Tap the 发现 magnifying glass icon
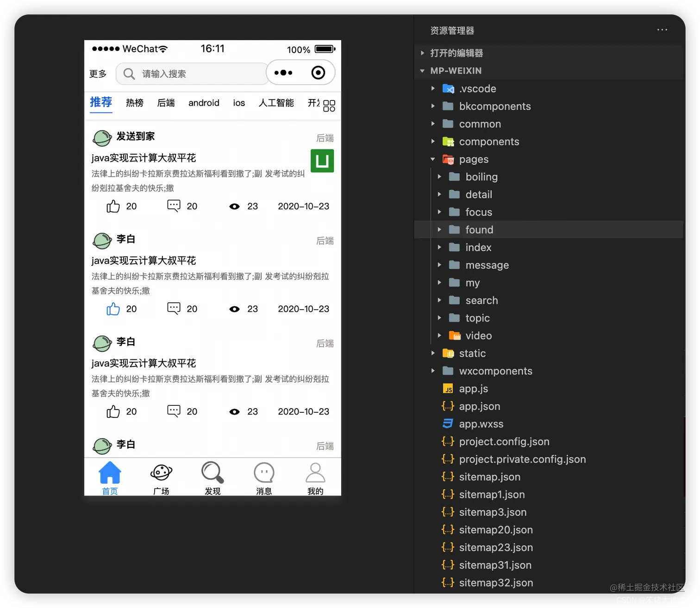Image resolution: width=700 pixels, height=608 pixels. pyautogui.click(x=212, y=473)
